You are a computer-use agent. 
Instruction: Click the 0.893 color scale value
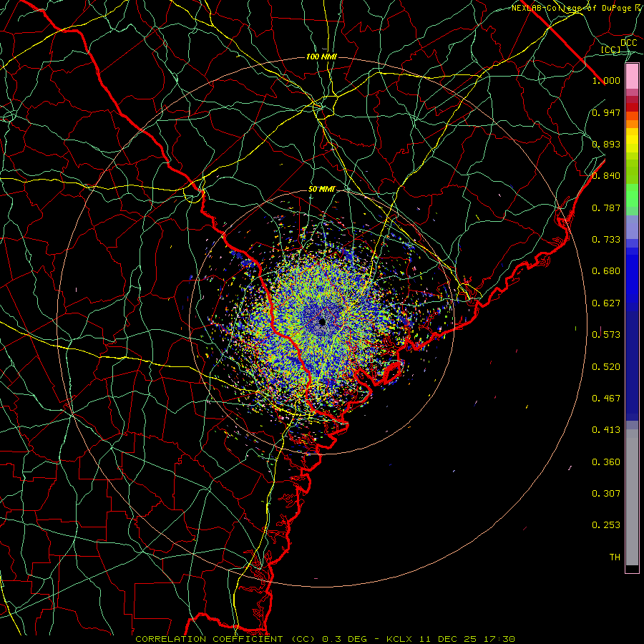(606, 144)
